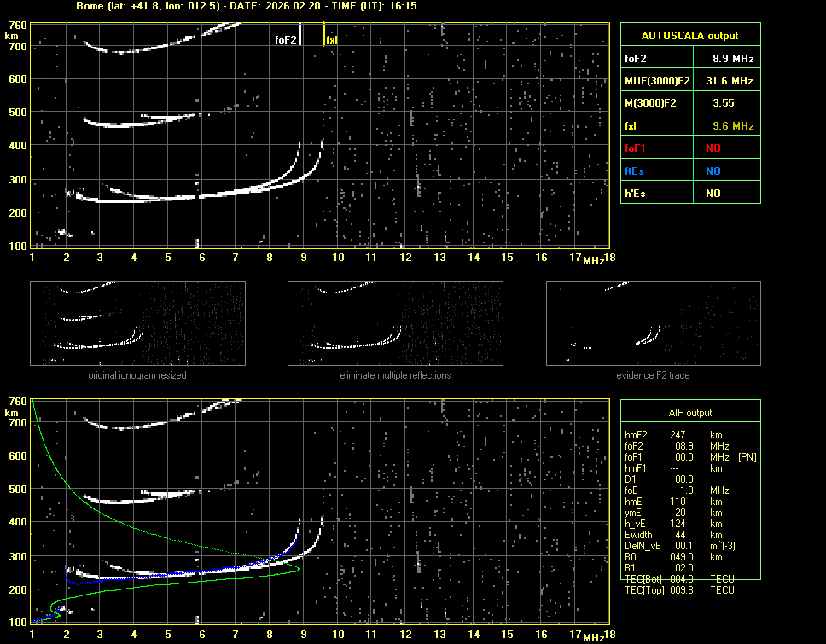Click the red foF1 label
This screenshot has height=644, width=826.
(x=637, y=148)
